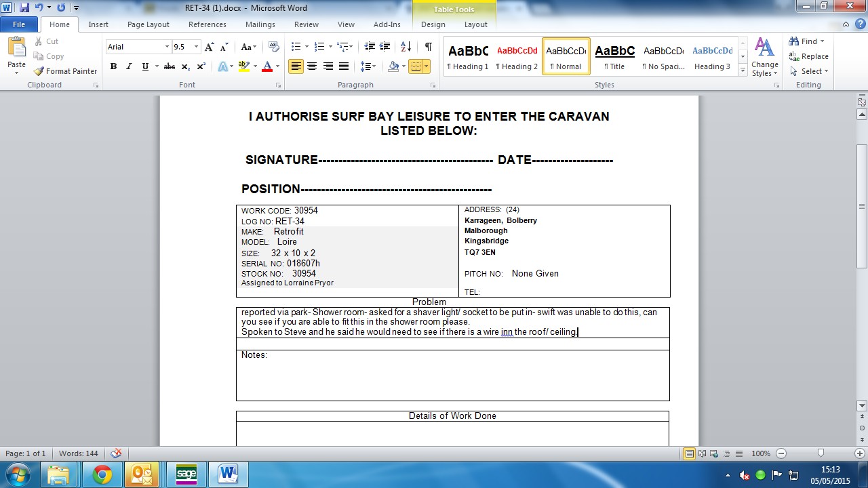Expand the Styles gallery More arrow
868x488 pixels.
(x=743, y=71)
